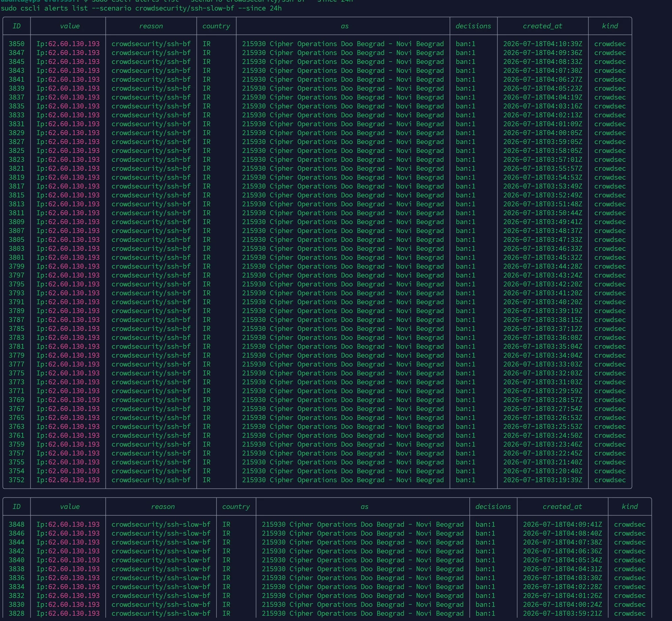Select alert ID 3787
672x621 pixels.
click(16, 320)
